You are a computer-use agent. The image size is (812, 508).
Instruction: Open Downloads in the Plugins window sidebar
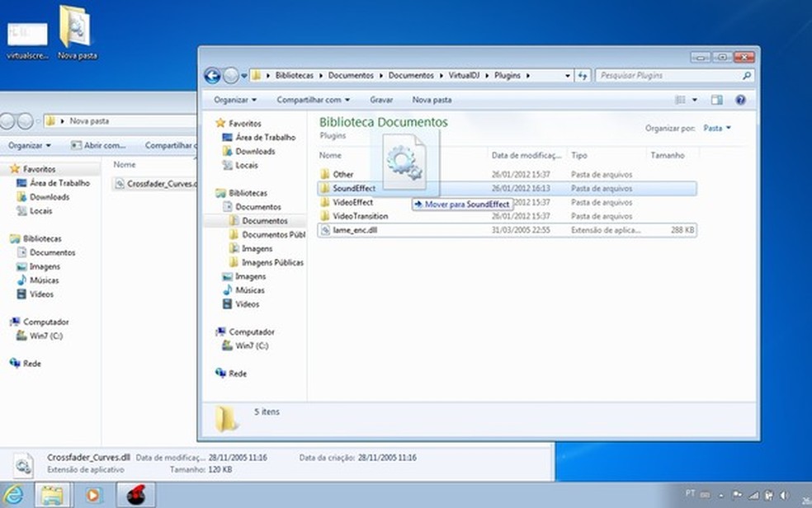(255, 151)
